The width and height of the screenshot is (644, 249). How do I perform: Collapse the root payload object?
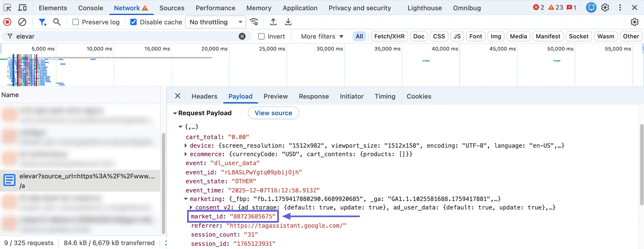point(180,127)
